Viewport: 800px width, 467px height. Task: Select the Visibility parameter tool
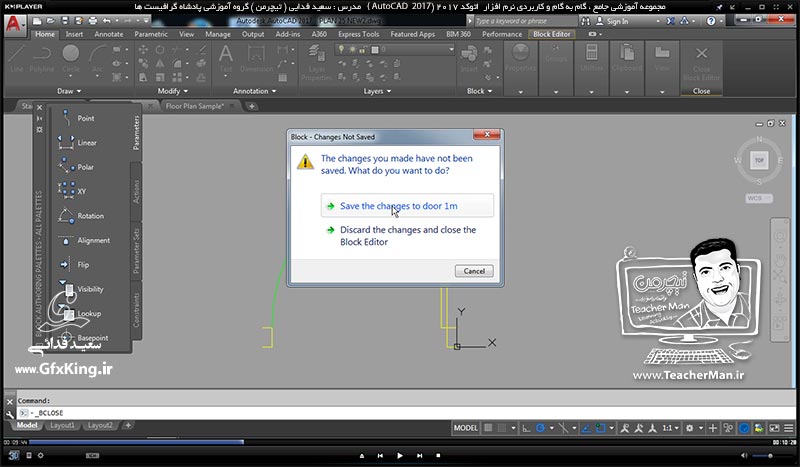tap(81, 289)
